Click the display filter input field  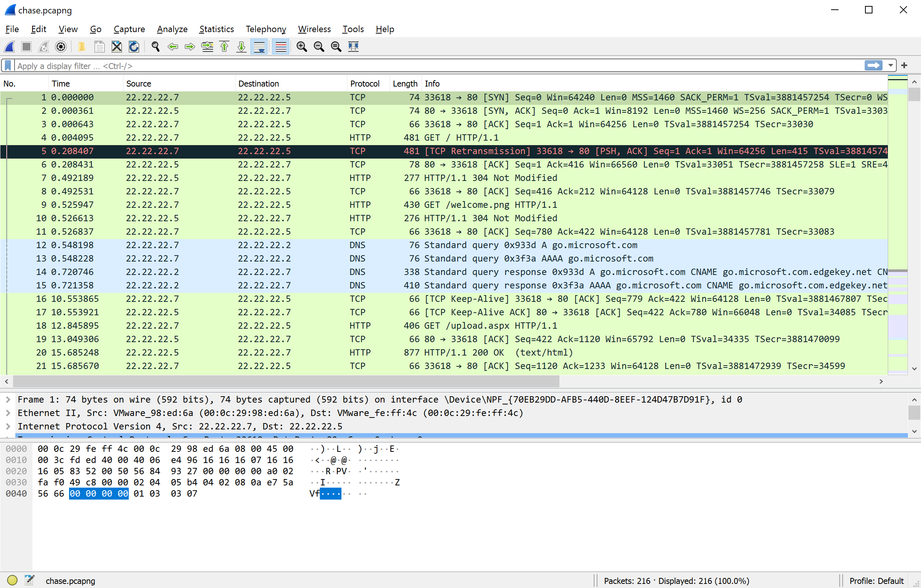[439, 66]
